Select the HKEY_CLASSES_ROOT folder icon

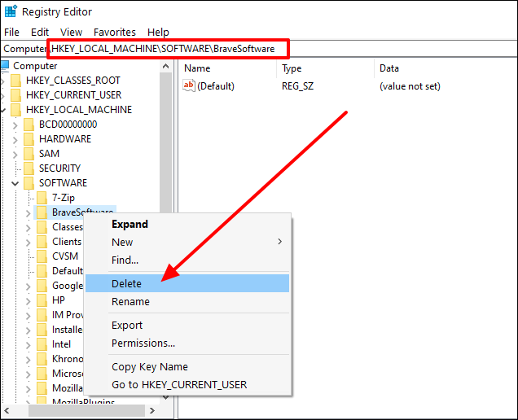pyautogui.click(x=15, y=81)
